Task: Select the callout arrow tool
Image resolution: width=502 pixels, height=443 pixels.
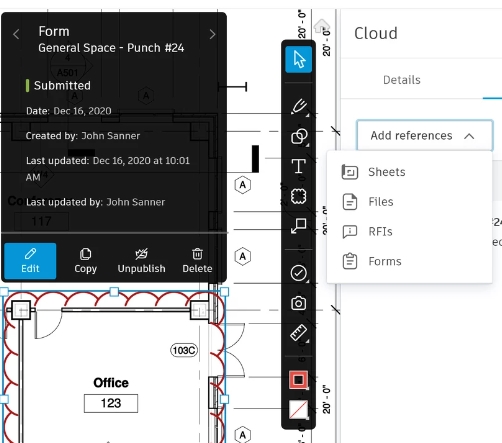Action: pyautogui.click(x=299, y=226)
